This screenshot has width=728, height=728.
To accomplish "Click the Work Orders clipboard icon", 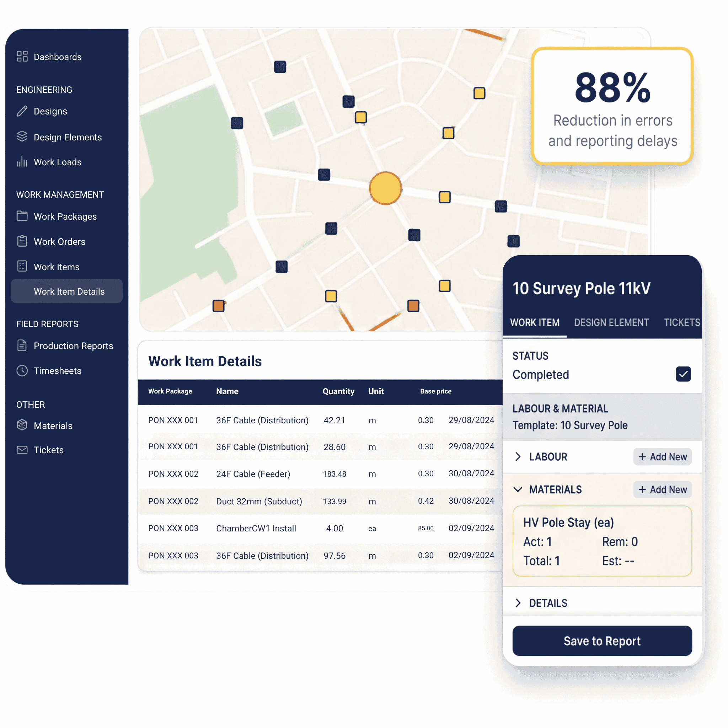I will [22, 241].
